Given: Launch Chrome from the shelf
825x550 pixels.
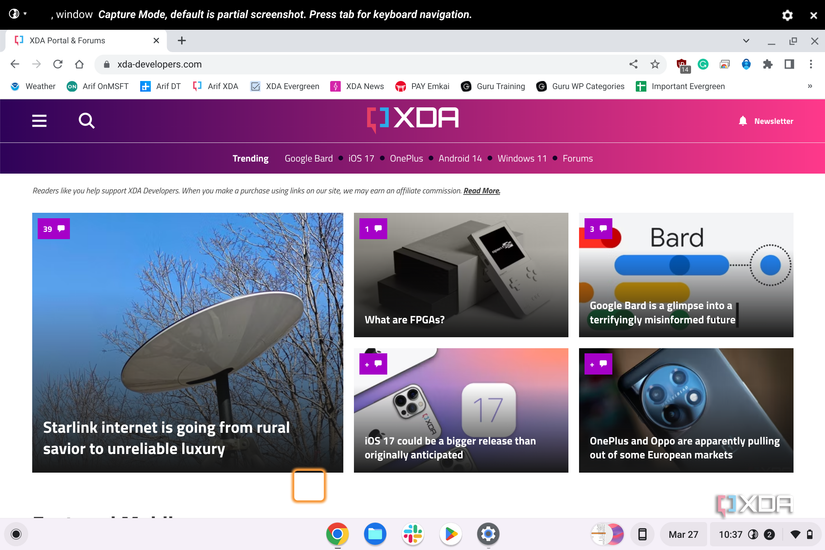Looking at the screenshot, I should pos(337,534).
